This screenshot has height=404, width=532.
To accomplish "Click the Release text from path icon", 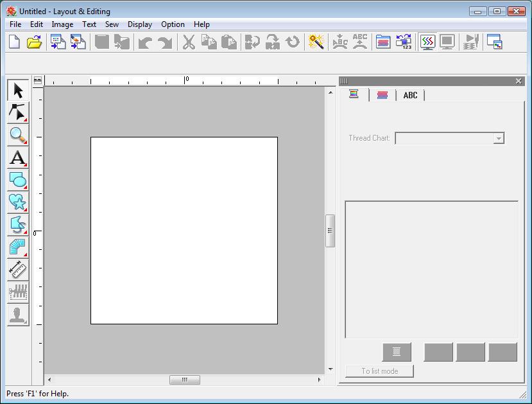I will [360, 42].
